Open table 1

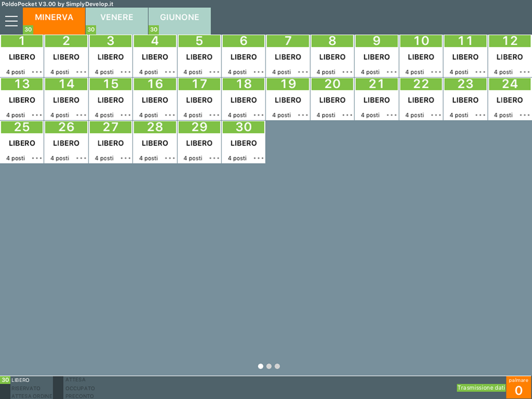22,56
